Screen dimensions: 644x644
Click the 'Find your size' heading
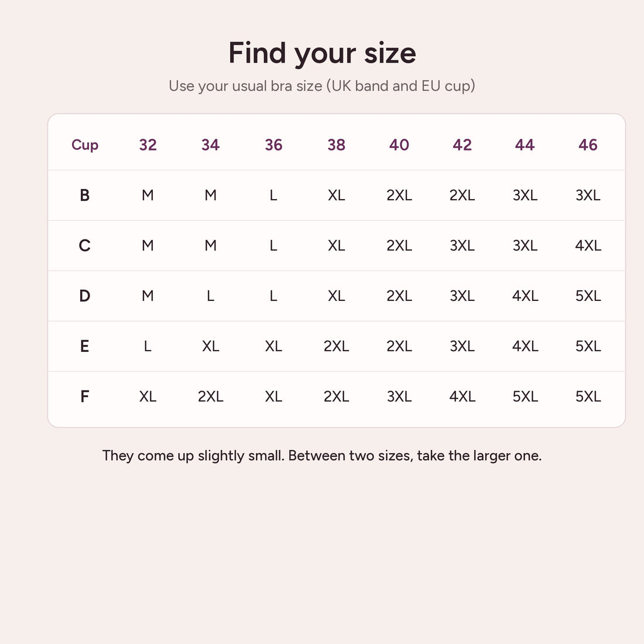tap(322, 53)
